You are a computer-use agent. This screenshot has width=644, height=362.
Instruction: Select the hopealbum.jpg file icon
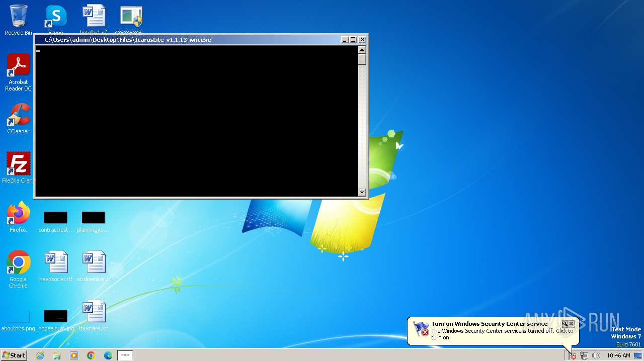pos(56,320)
